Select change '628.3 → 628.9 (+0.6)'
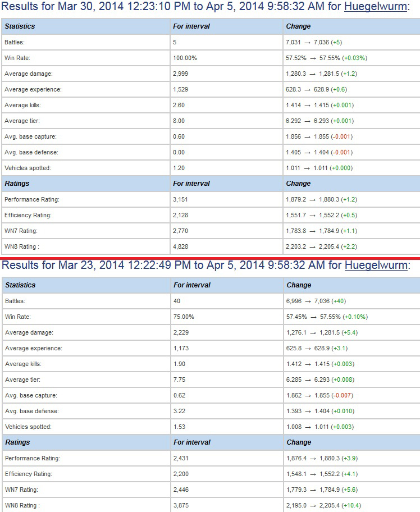Viewport: 420px width, 512px height. pos(316,89)
